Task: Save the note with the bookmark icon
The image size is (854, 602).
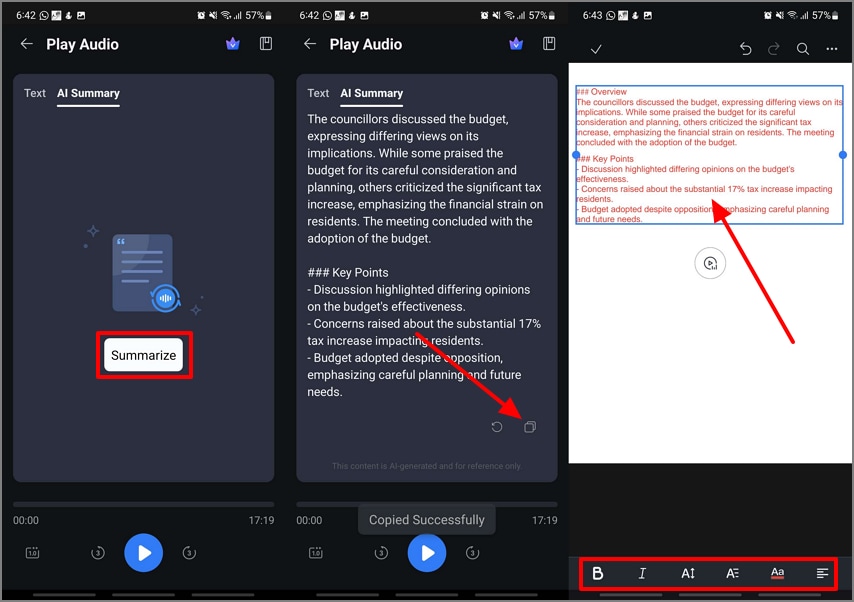Action: coord(549,44)
